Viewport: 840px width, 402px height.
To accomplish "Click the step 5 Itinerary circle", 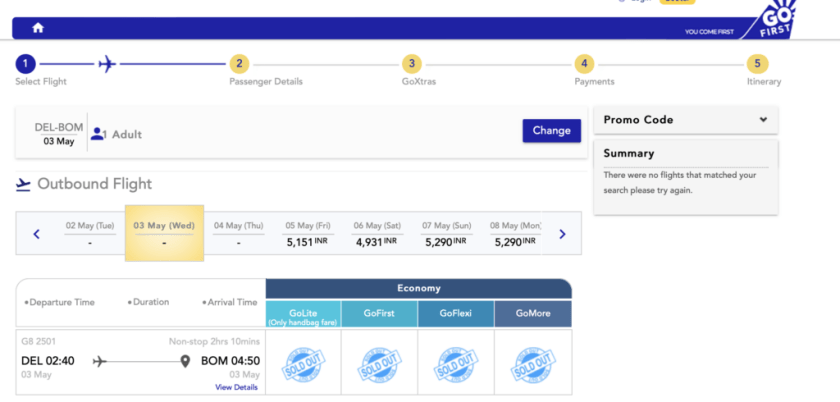I will pos(758,64).
